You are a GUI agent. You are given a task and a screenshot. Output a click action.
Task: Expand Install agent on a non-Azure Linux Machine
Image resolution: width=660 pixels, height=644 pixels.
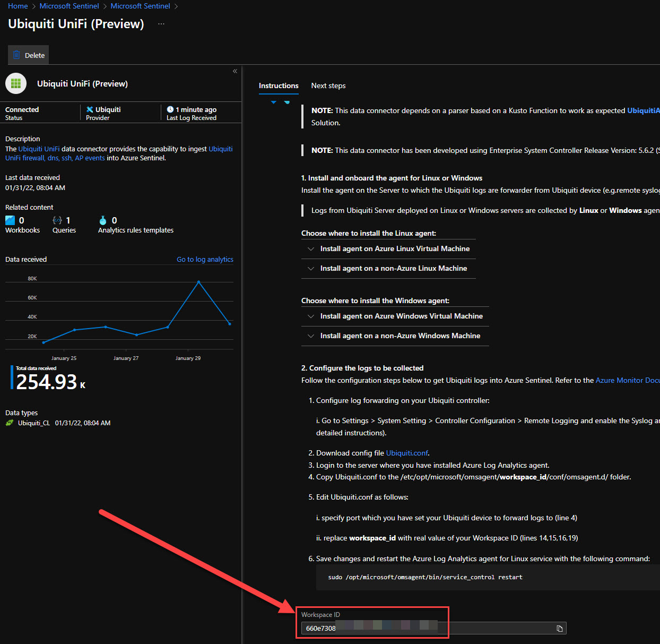click(388, 268)
